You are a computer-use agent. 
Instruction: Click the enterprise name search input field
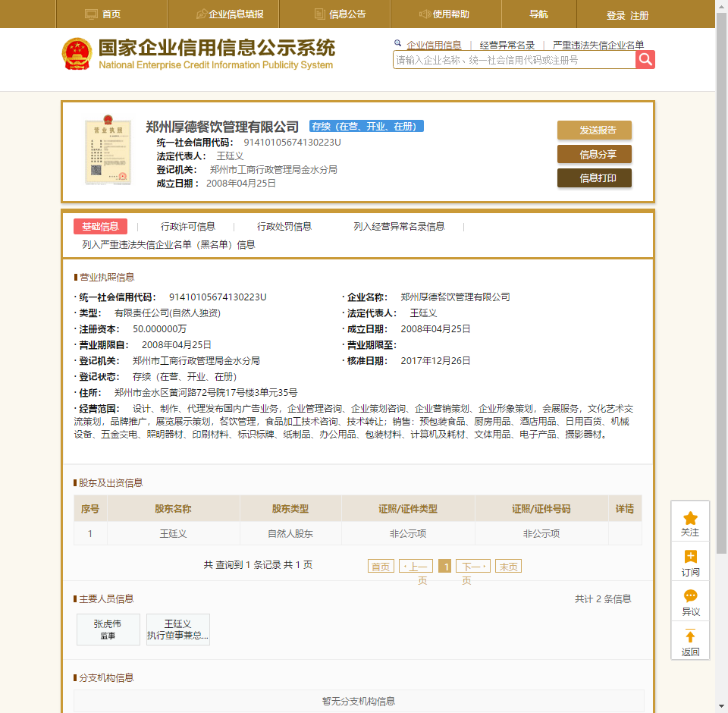tap(514, 60)
